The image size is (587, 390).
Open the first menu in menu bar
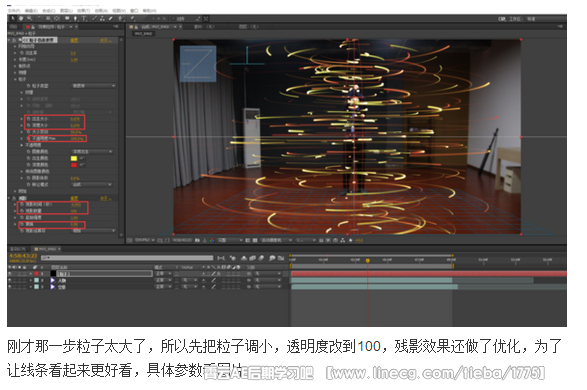[14, 10]
